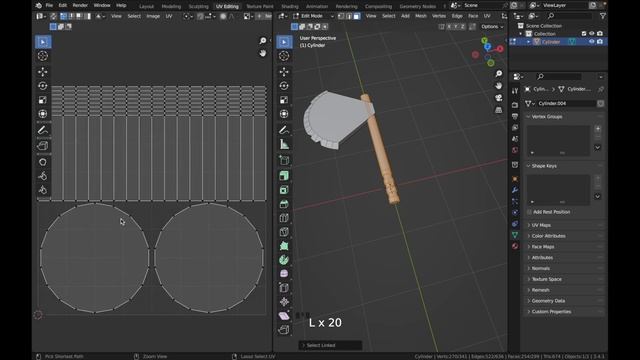Select the Smooth vertices tool
640x360 pixels.
[x=284, y=274]
